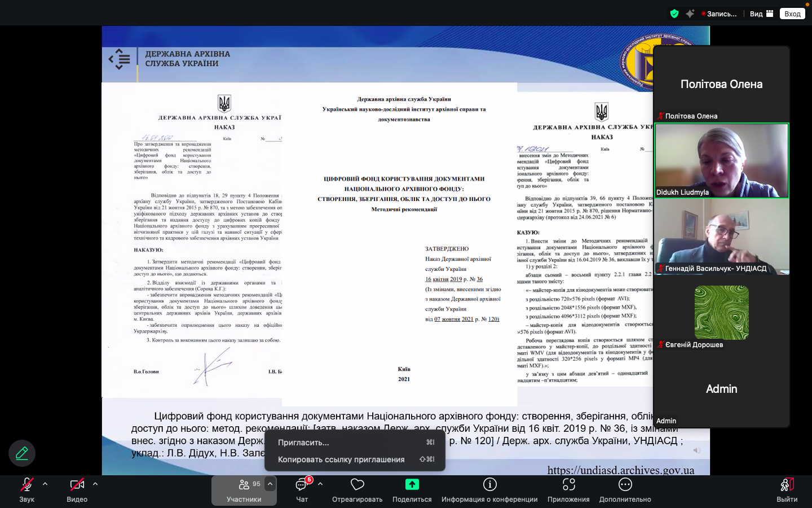
Task: Open the Участники participants panel
Action: coord(244,490)
